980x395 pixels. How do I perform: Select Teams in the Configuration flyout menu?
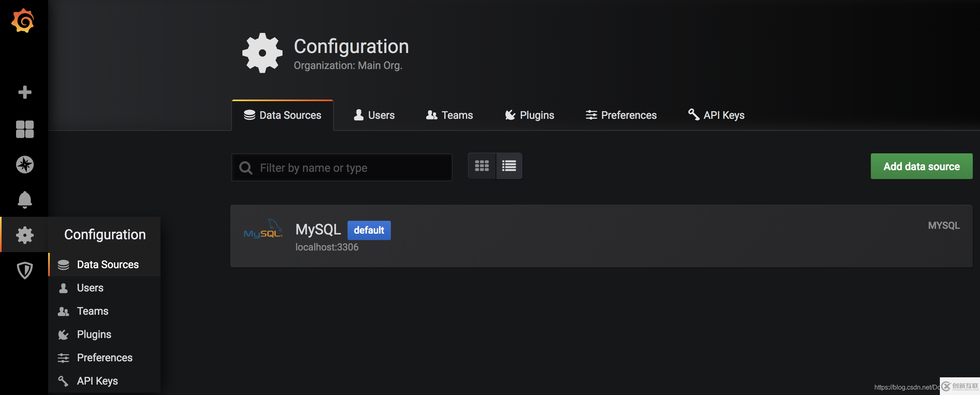click(x=93, y=311)
